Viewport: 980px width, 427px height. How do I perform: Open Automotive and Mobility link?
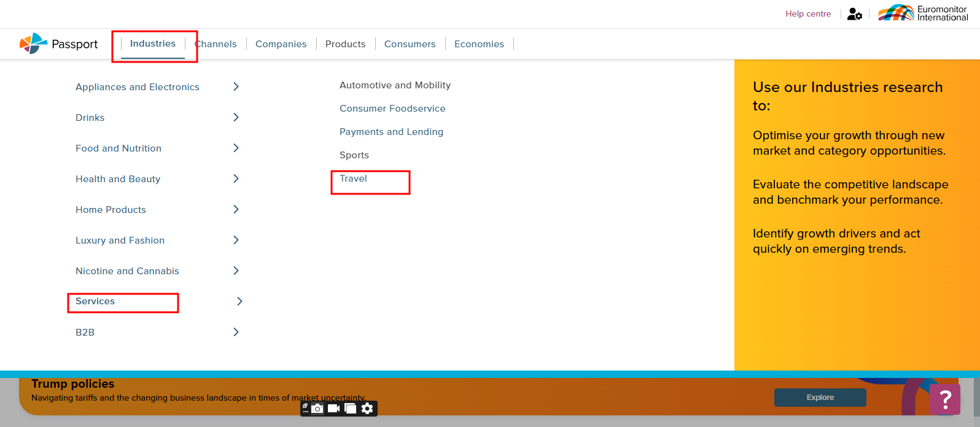click(395, 85)
